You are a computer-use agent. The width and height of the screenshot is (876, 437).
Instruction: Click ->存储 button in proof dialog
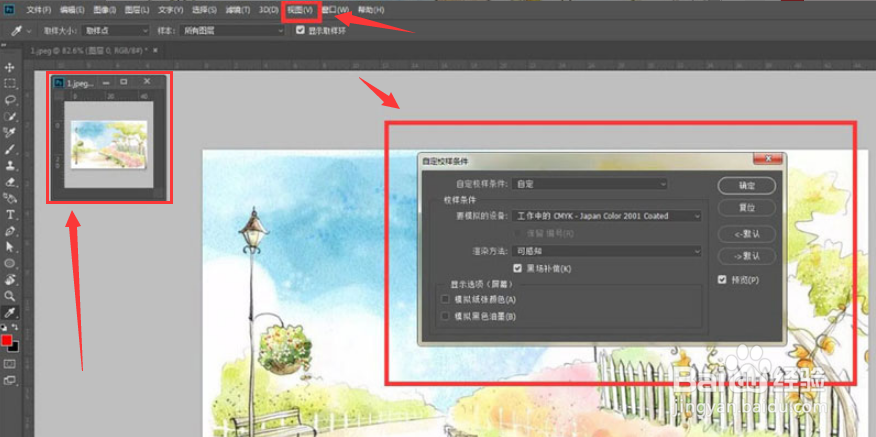(x=746, y=256)
